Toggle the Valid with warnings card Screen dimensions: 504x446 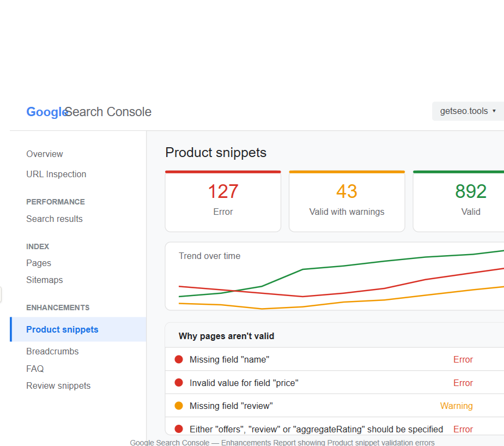pyautogui.click(x=347, y=201)
